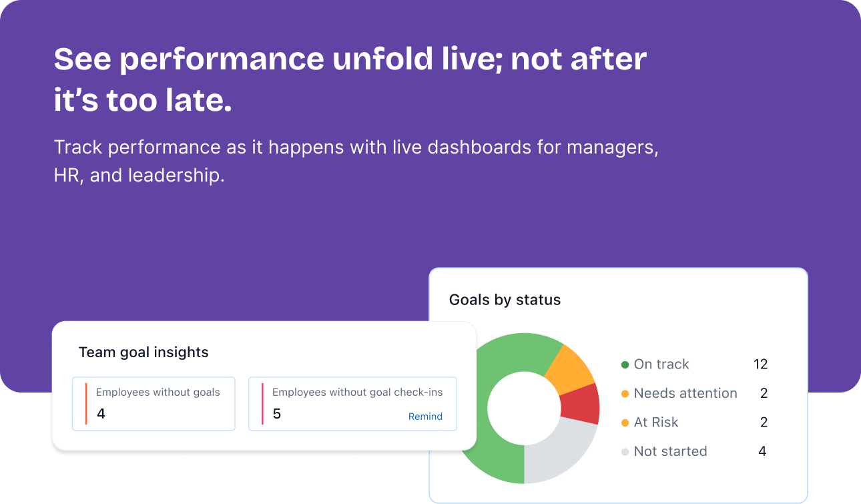Select the Not started legend label
Screen dimensions: 861x504
[x=670, y=451]
